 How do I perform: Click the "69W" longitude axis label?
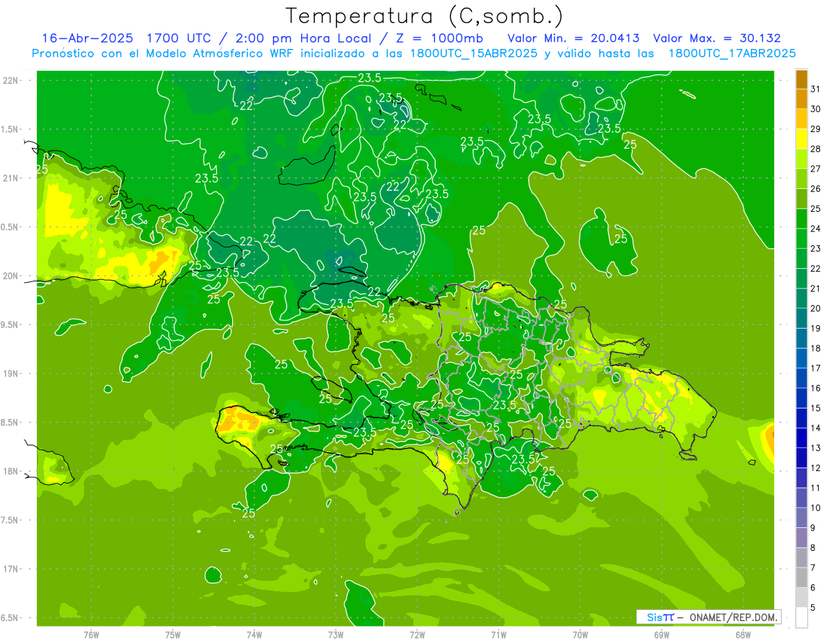tap(662, 635)
